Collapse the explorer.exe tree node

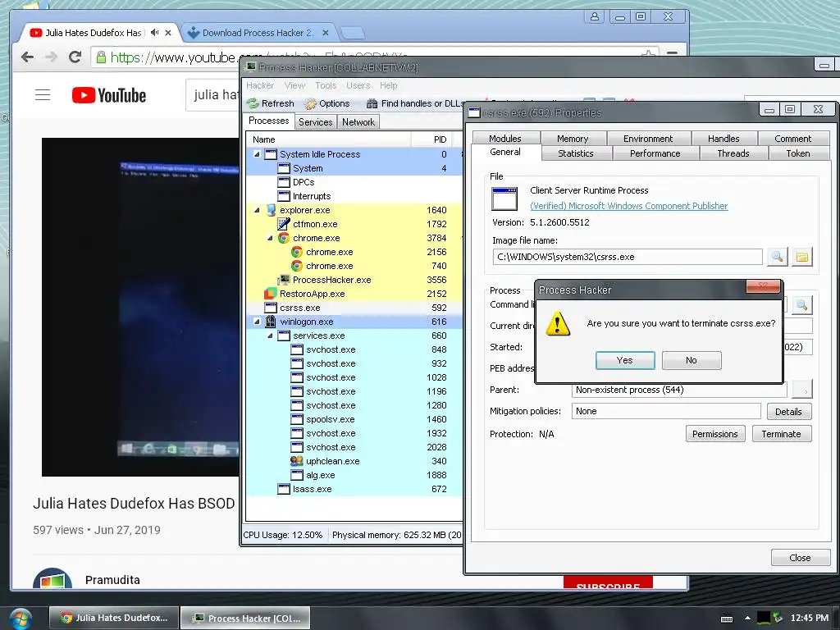coord(257,210)
